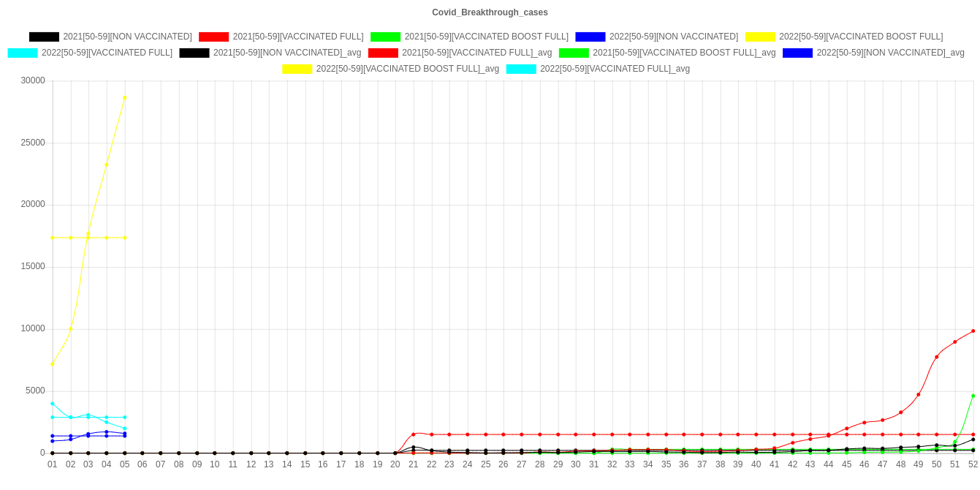Screen dimensions: 980x490
Task: Click cyan swatch for 2022[50-59][VACCINATED FULL]
Action: click(x=22, y=53)
